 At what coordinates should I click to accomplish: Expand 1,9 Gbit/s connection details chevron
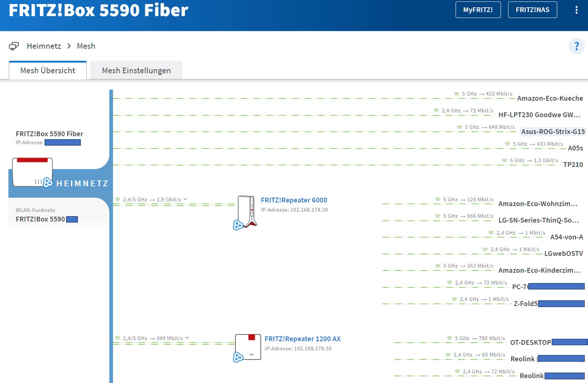click(x=185, y=199)
